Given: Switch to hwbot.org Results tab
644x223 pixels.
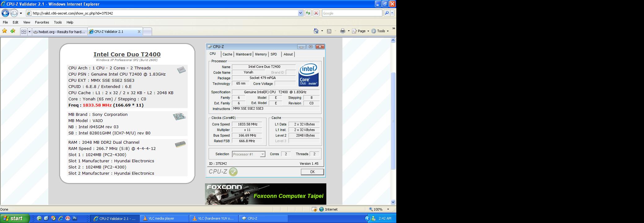Looking at the screenshot, I should pos(59,32).
